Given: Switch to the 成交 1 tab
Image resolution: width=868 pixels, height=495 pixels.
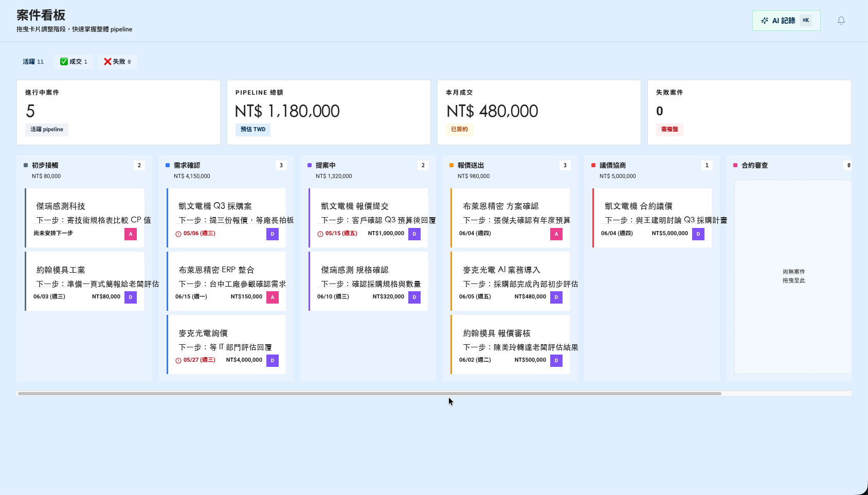Looking at the screenshot, I should [74, 62].
